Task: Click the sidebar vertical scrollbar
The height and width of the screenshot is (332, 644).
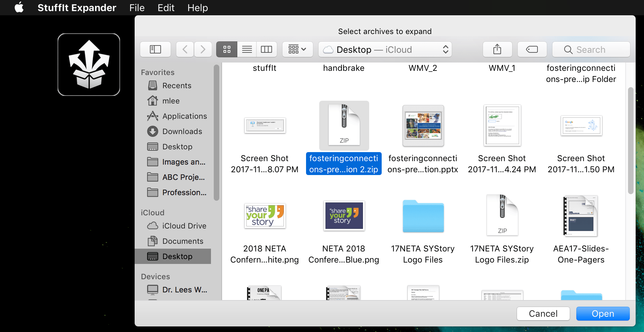Action: coord(217,133)
